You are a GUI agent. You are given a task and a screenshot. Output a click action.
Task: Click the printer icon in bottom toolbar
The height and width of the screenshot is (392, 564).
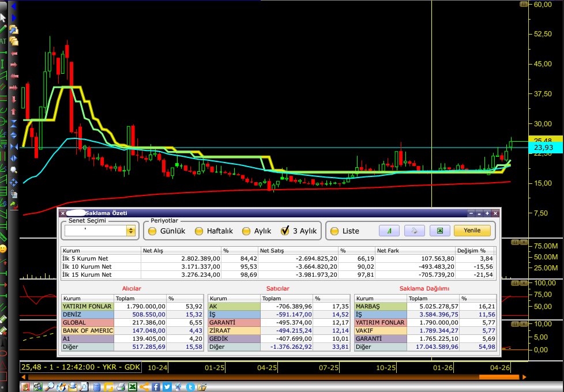[x=121, y=387]
